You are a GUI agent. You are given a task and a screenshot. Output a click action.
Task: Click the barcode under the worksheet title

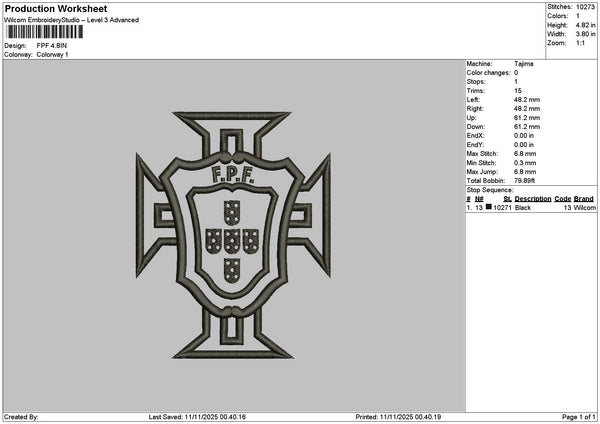coord(45,32)
